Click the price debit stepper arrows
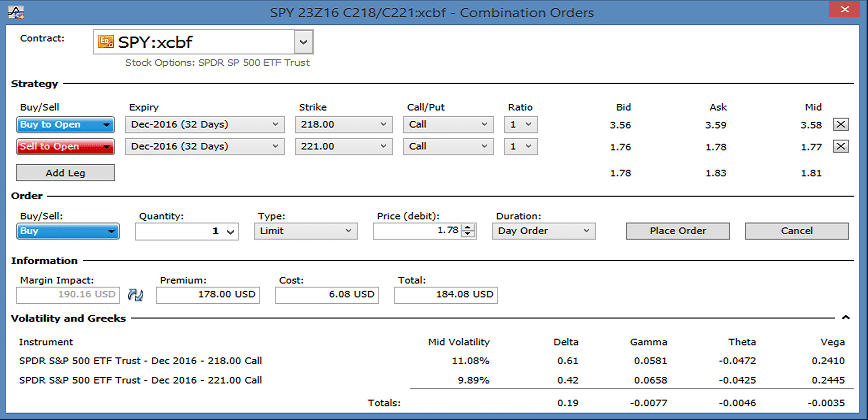 tap(469, 231)
